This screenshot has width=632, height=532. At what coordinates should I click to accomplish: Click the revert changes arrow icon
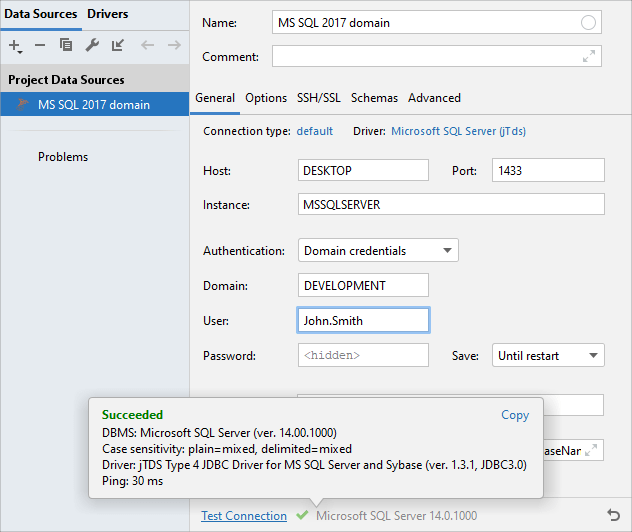tap(613, 515)
